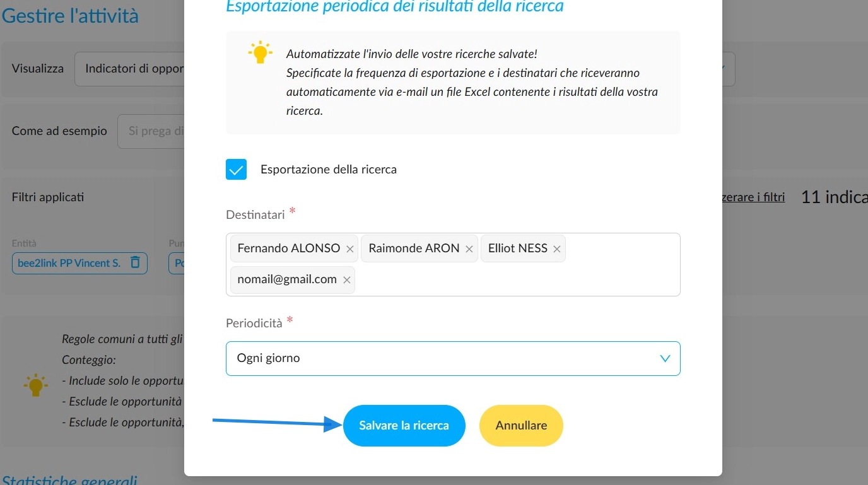Click the lightbulb icon beside Regole comuni

[35, 384]
